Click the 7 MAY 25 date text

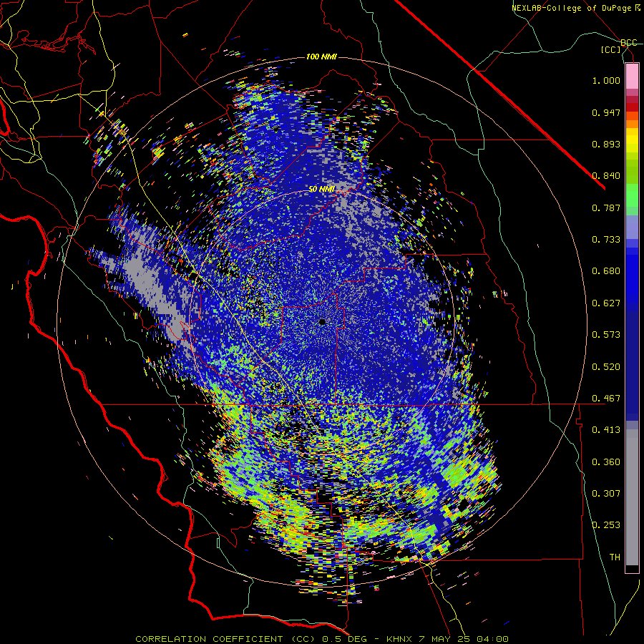coord(444,639)
